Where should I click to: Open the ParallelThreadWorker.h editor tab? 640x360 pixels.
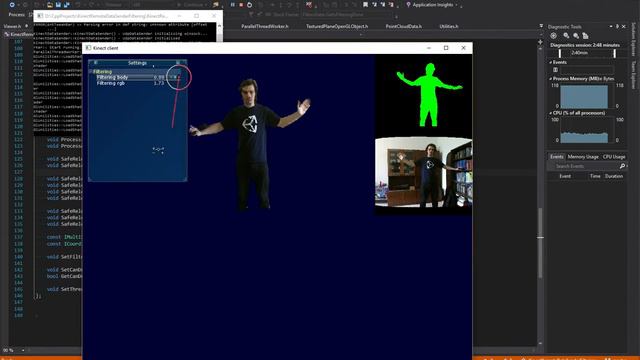pyautogui.click(x=264, y=27)
